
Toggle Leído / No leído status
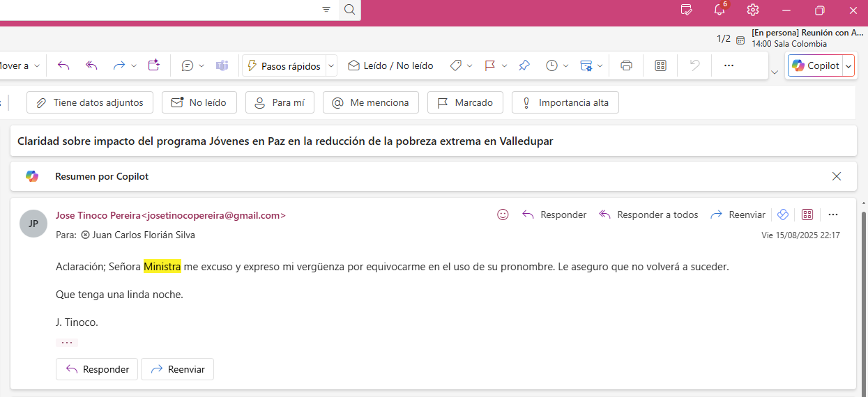390,65
